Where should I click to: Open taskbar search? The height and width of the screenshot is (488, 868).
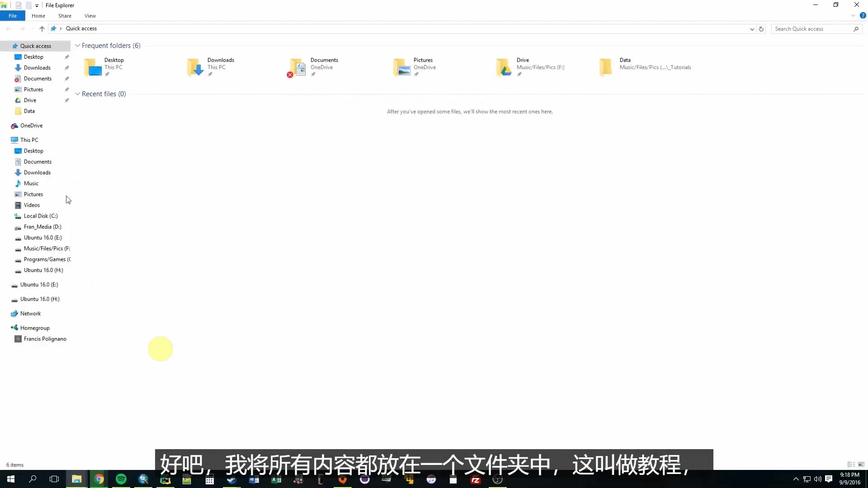(x=33, y=479)
